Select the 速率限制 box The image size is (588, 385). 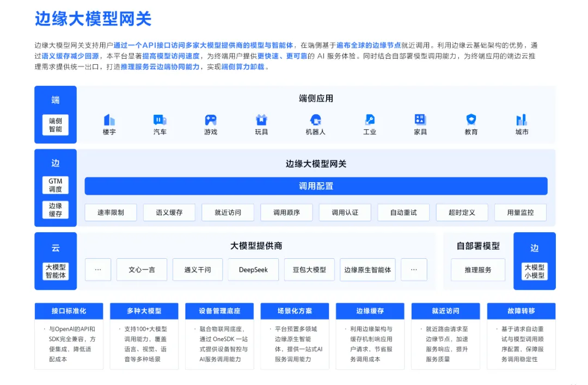pos(111,213)
